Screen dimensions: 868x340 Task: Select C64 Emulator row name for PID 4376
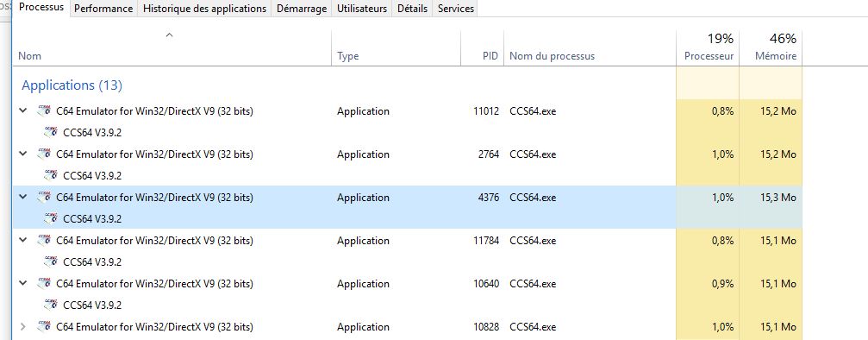pyautogui.click(x=154, y=198)
